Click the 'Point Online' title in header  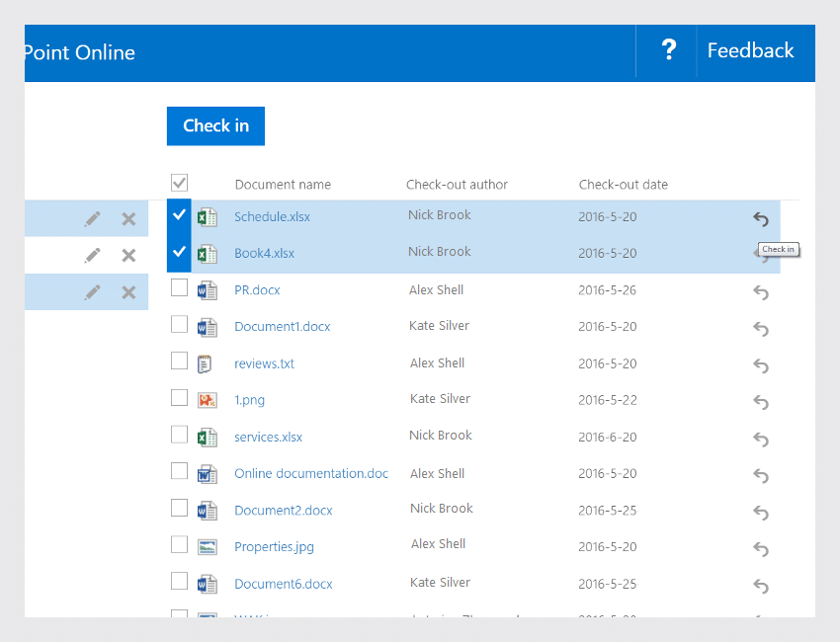coord(80,52)
